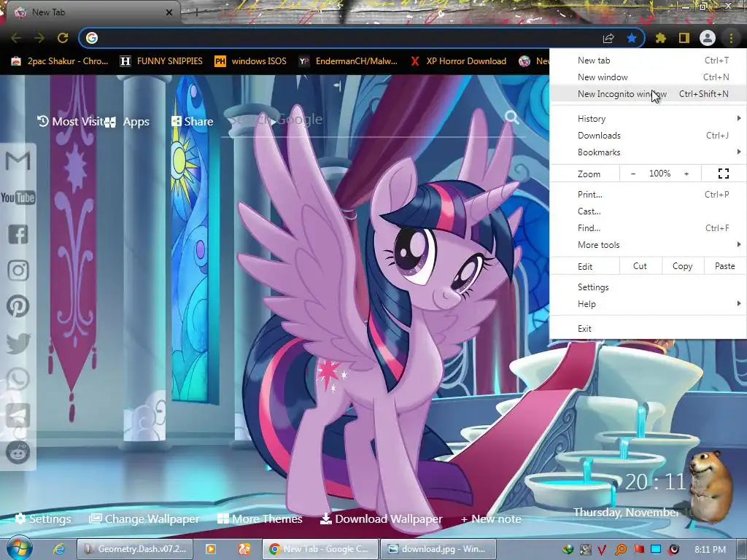Open YouTube from the left sidebar

tap(18, 198)
